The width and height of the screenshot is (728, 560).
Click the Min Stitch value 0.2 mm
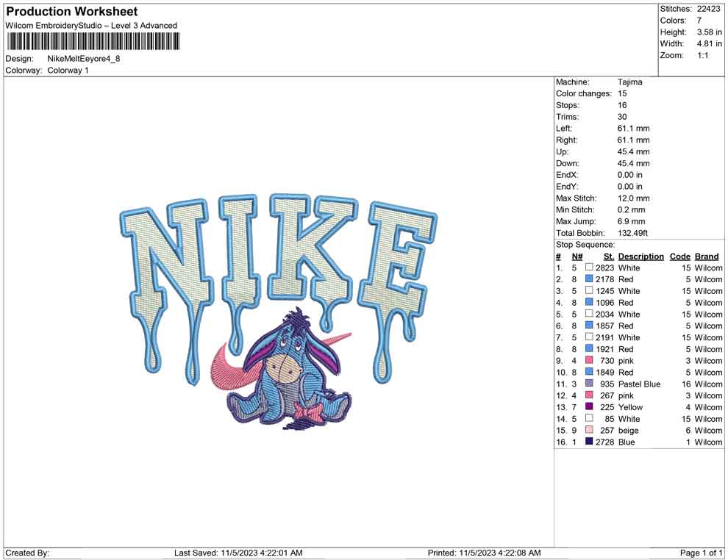coord(632,209)
